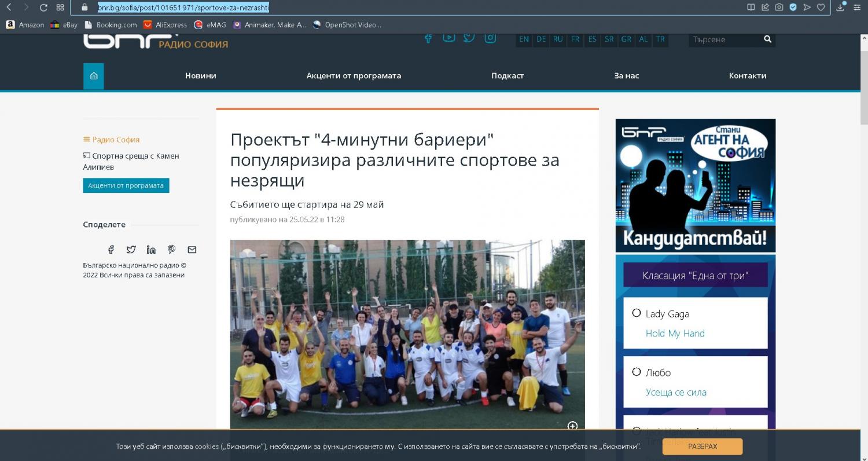Image resolution: width=868 pixels, height=461 pixels.
Task: Share the article on Pinterest
Action: (x=171, y=250)
